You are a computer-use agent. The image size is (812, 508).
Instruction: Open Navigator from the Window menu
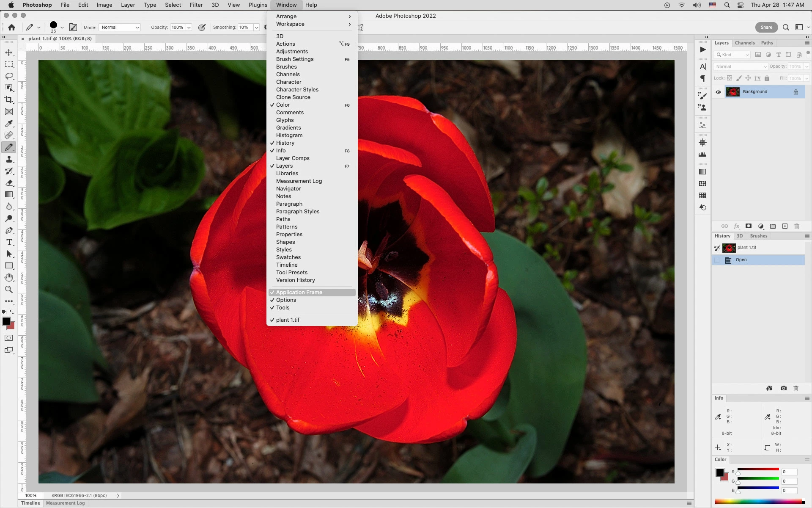click(288, 189)
